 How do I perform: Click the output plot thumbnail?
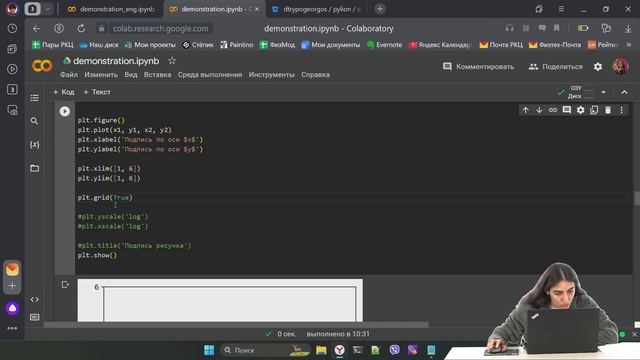click(x=220, y=301)
